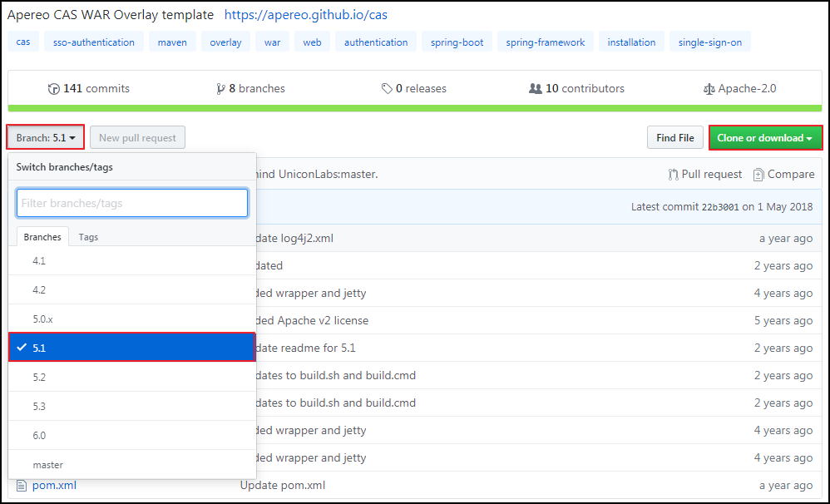This screenshot has width=830, height=504.
Task: Select the maven topic tag
Action: pyautogui.click(x=172, y=42)
